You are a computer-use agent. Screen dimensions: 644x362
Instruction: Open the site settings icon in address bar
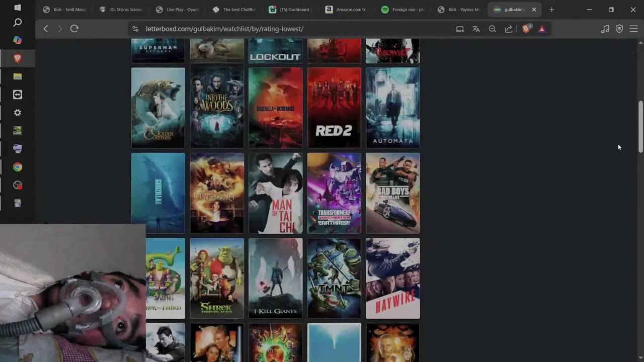136,29
